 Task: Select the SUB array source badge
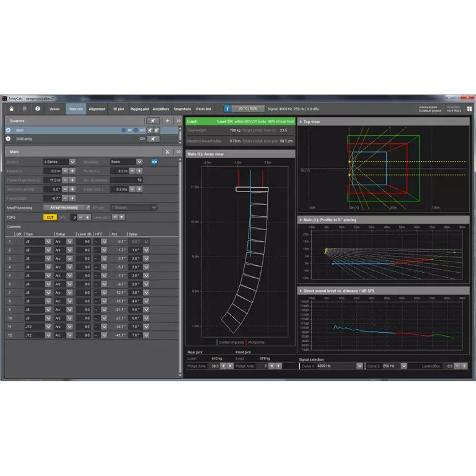(x=8, y=139)
